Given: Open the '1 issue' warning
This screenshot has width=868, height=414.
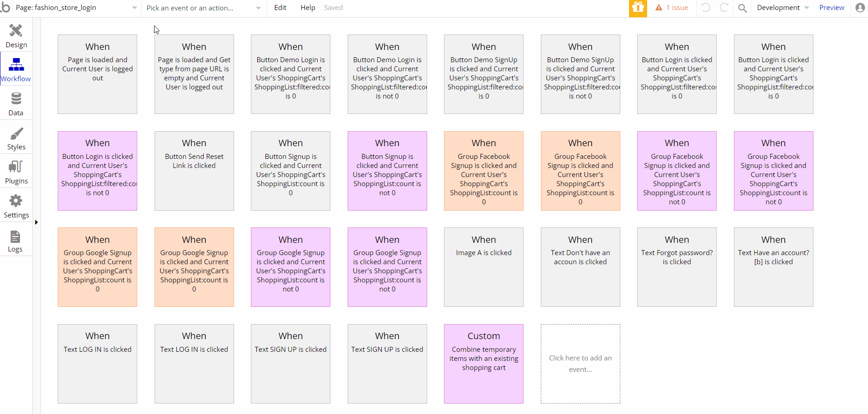Looking at the screenshot, I should [x=672, y=8].
